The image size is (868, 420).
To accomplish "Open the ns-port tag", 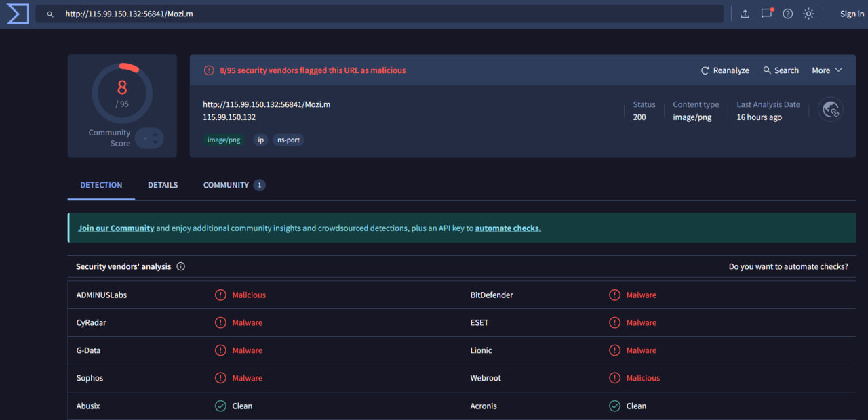I will (x=288, y=140).
